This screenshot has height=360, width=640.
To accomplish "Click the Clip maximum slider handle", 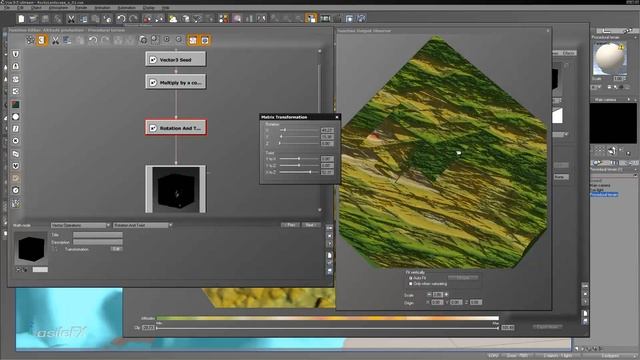I will coord(497,328).
